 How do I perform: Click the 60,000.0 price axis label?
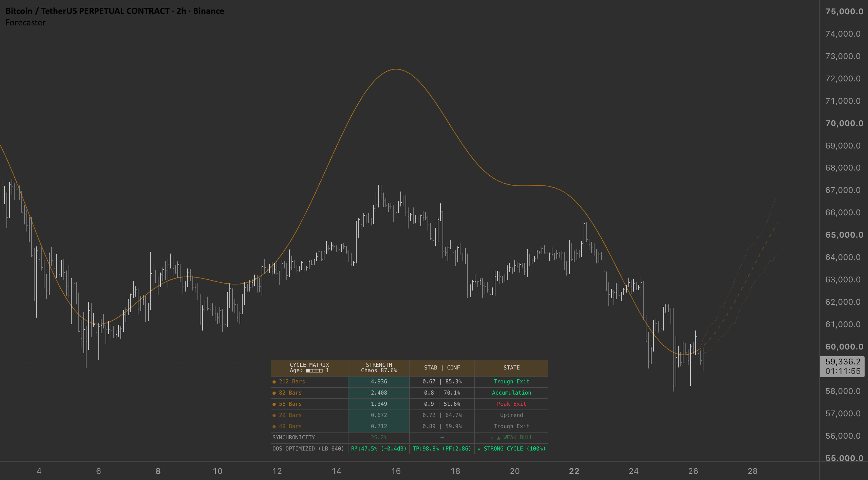pos(844,347)
